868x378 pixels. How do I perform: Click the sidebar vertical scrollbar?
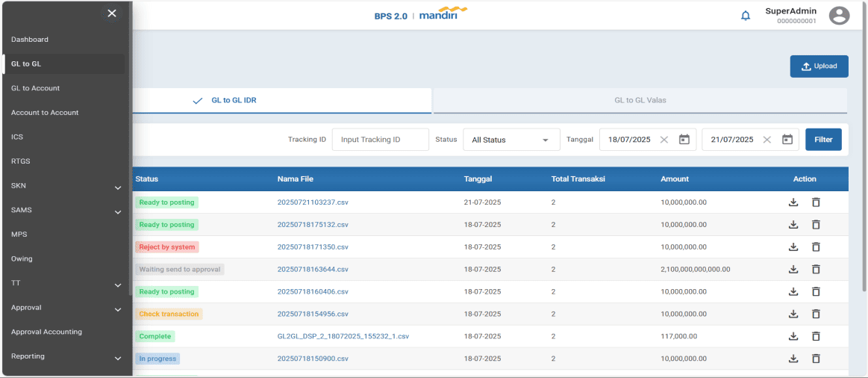point(130,149)
